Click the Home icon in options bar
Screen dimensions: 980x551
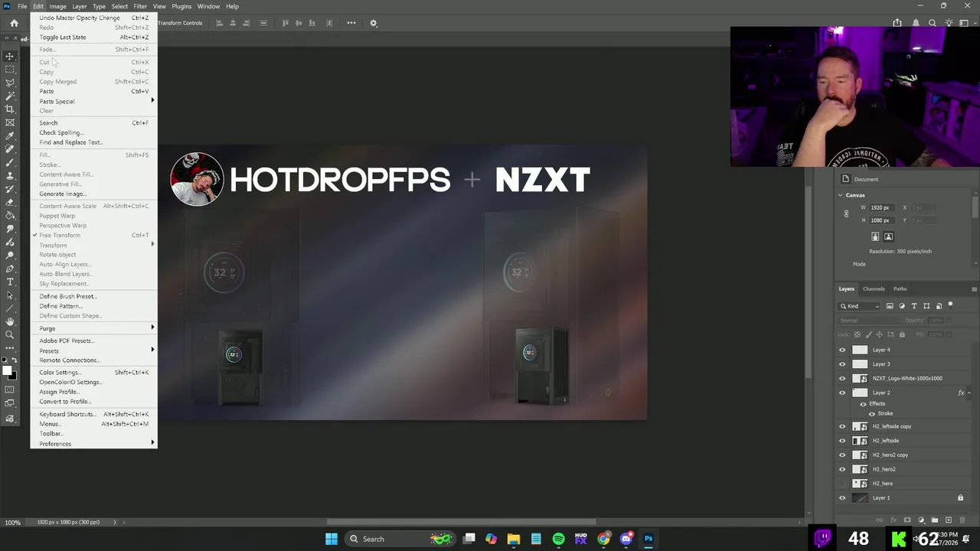coord(14,23)
